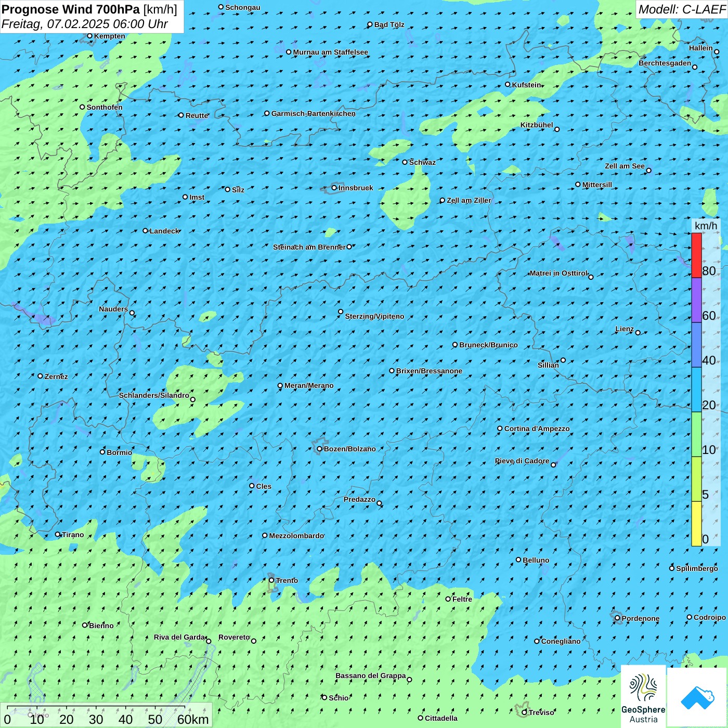
Task: Select the purple segment of the wind legend
Action: point(696,300)
